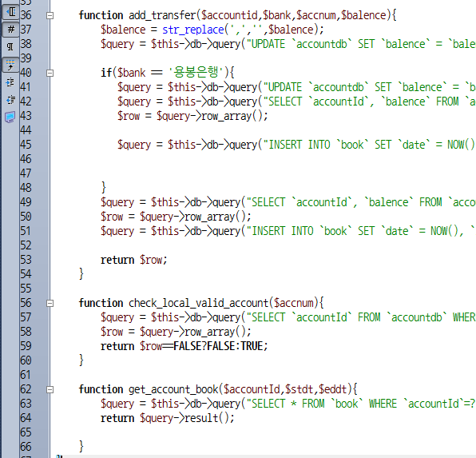The width and height of the screenshot is (476, 458).
Task: Toggle line numbers with the # icon
Action: click(x=10, y=30)
